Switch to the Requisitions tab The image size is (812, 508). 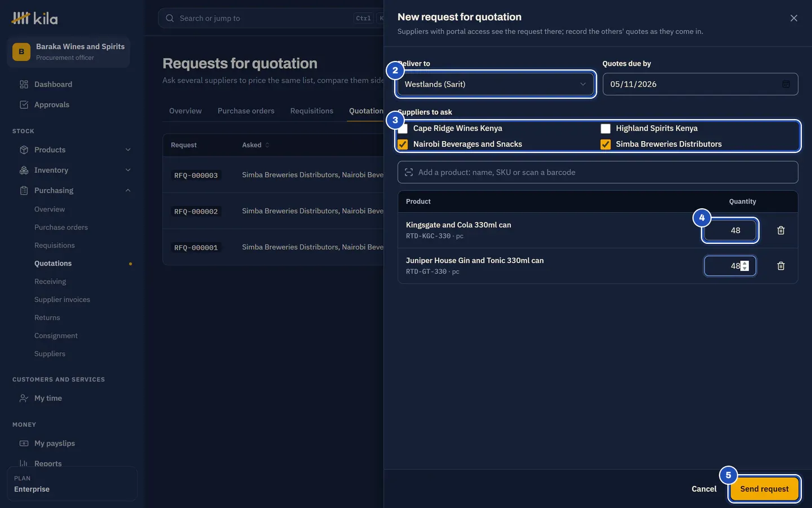(x=312, y=111)
